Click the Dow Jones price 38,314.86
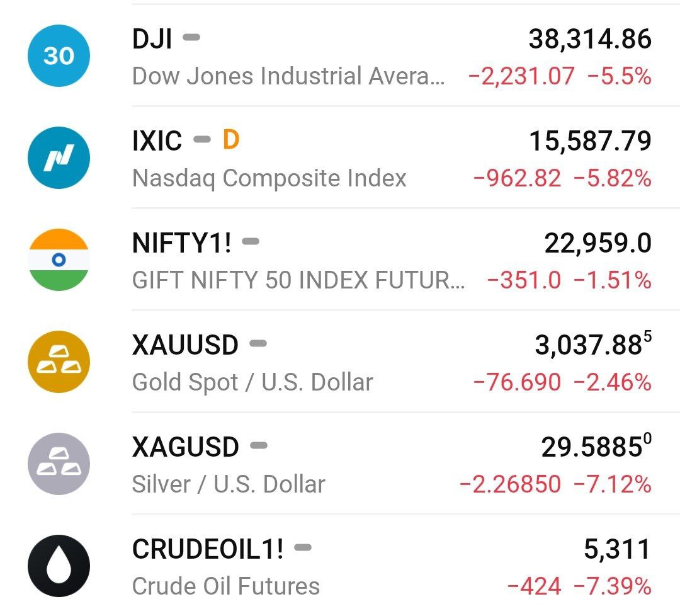The image size is (680, 616). [590, 39]
